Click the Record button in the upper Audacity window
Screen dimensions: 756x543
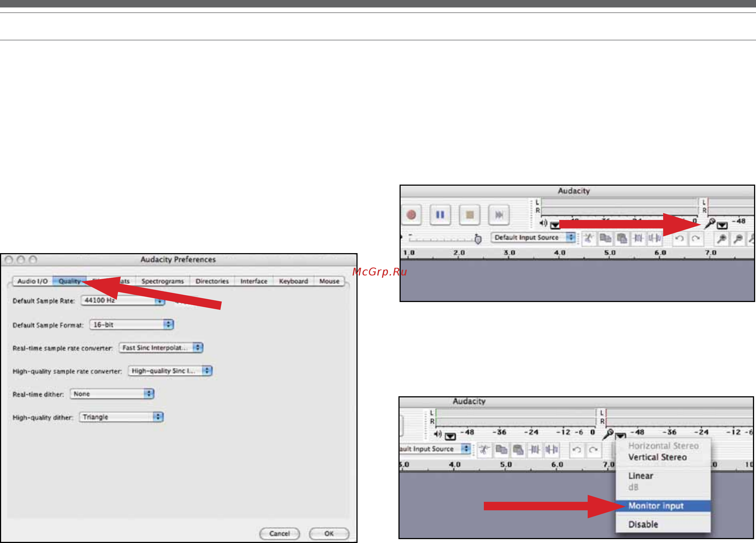pos(411,215)
